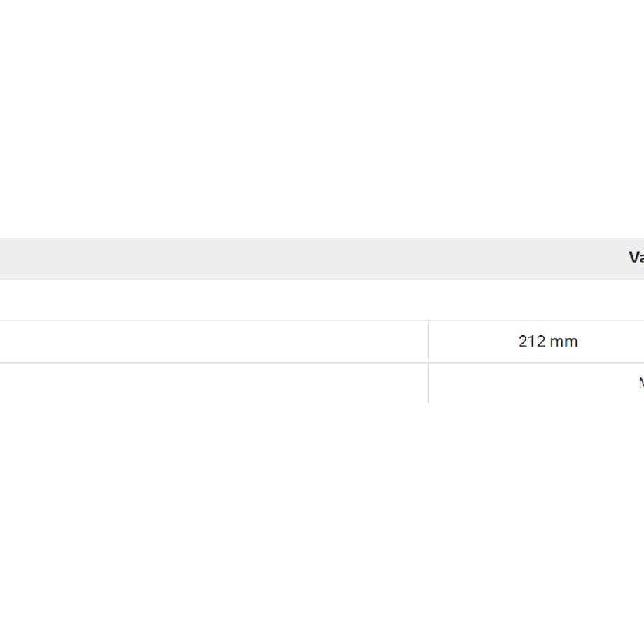Click the column divider in the bottom row
Viewport: 644px width, 644px height.
[x=428, y=383]
